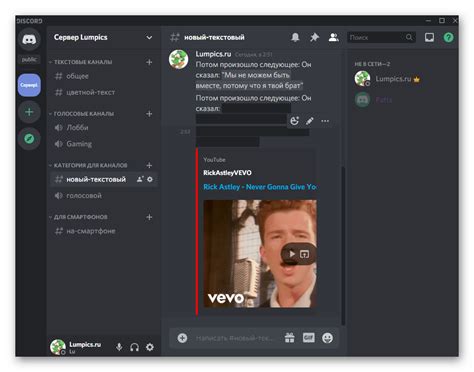Edit message using pencil icon
This screenshot has width=474, height=372.
point(310,121)
